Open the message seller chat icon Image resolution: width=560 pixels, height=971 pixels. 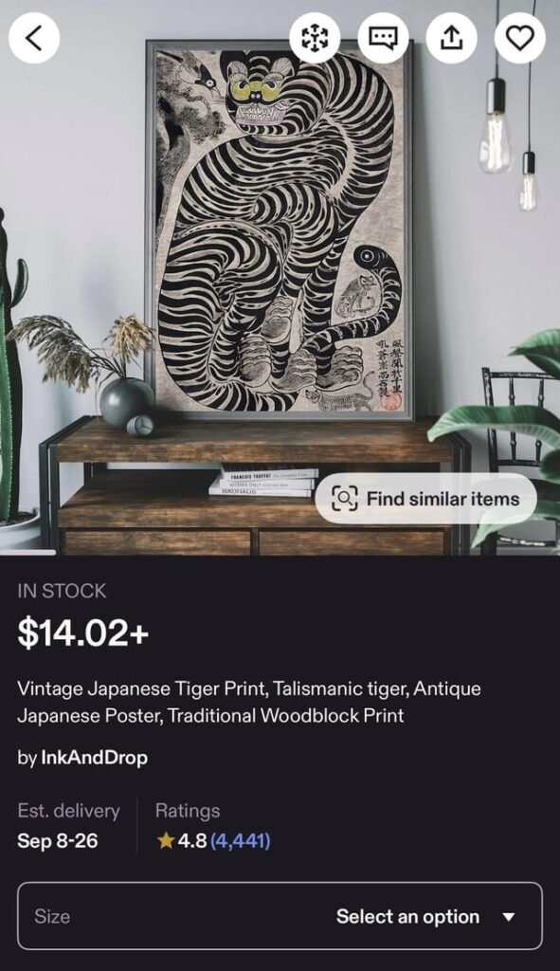tap(384, 38)
